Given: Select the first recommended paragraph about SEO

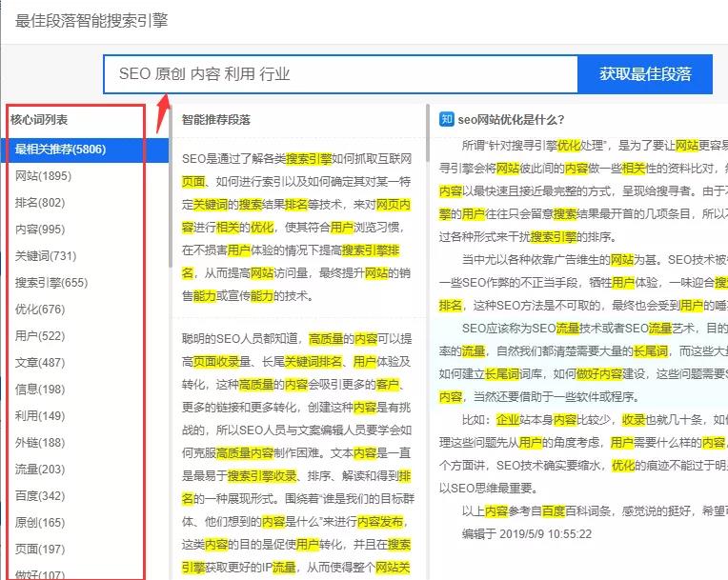Looking at the screenshot, I should coord(296,227).
